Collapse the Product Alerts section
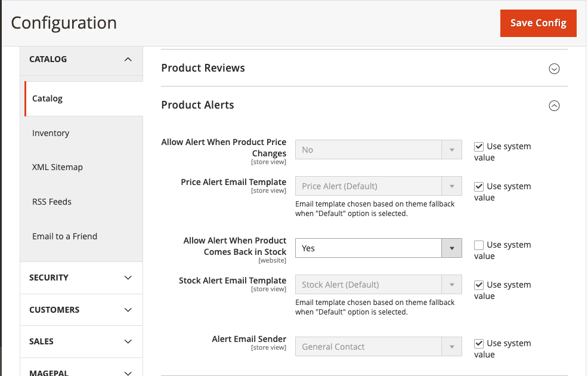This screenshot has width=588, height=376. 554,106
